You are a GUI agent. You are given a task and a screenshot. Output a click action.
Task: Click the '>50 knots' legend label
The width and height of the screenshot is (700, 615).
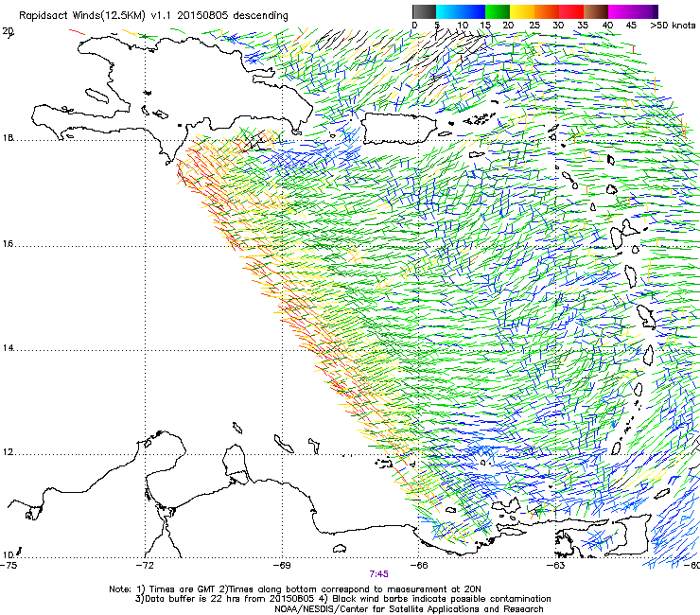pyautogui.click(x=673, y=26)
